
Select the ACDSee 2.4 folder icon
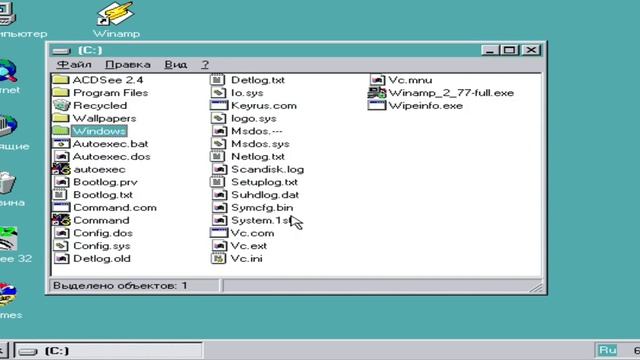pos(61,80)
